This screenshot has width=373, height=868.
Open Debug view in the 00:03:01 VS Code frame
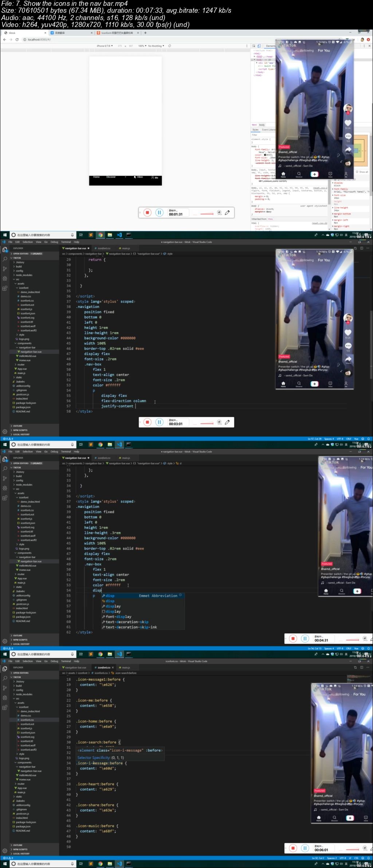pyautogui.click(x=5, y=279)
